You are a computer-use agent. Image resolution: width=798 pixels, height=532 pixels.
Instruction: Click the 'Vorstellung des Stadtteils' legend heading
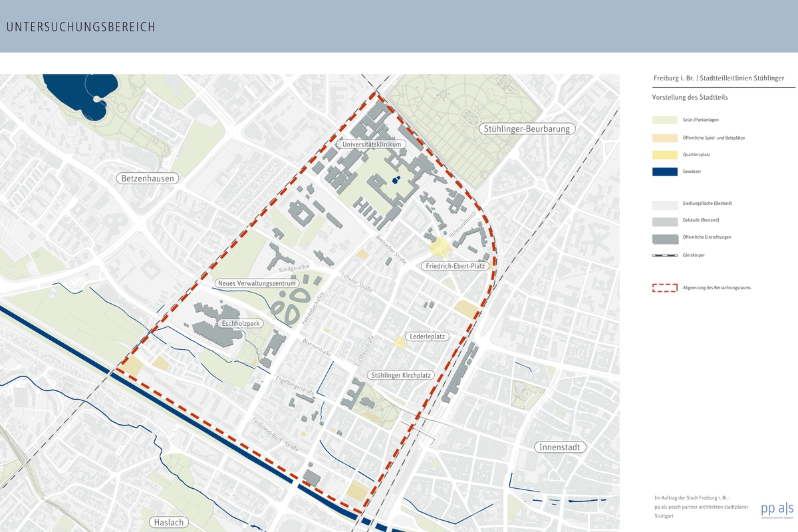click(x=689, y=97)
